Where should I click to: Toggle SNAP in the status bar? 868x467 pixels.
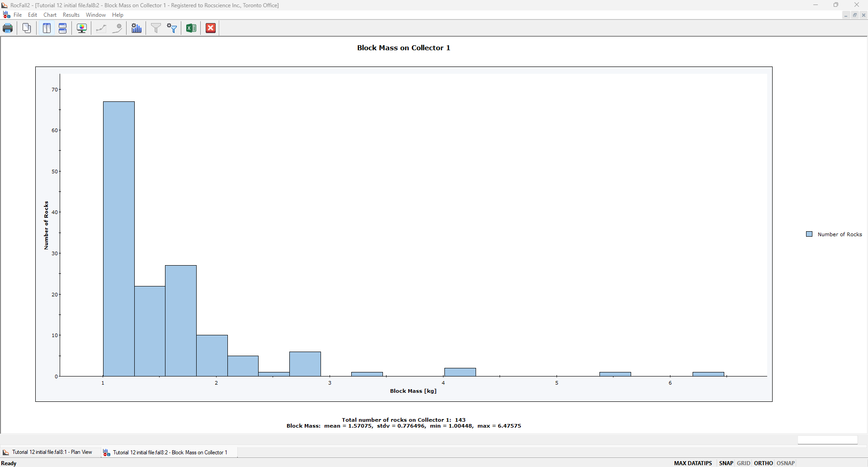coord(726,463)
